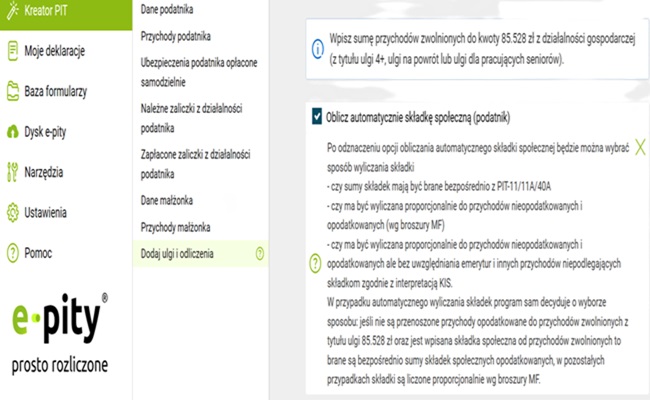Click the Dysk e-pity cloud icon
The image size is (650, 400).
(x=13, y=131)
